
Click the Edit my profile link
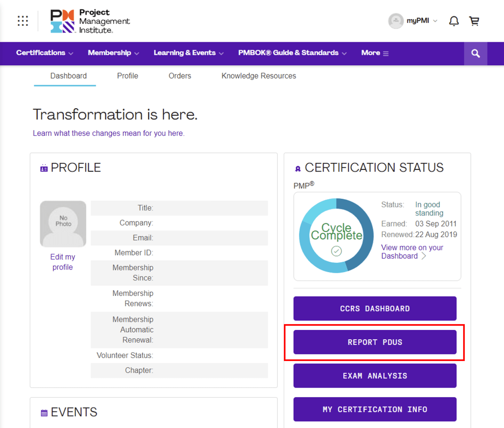[x=63, y=262]
